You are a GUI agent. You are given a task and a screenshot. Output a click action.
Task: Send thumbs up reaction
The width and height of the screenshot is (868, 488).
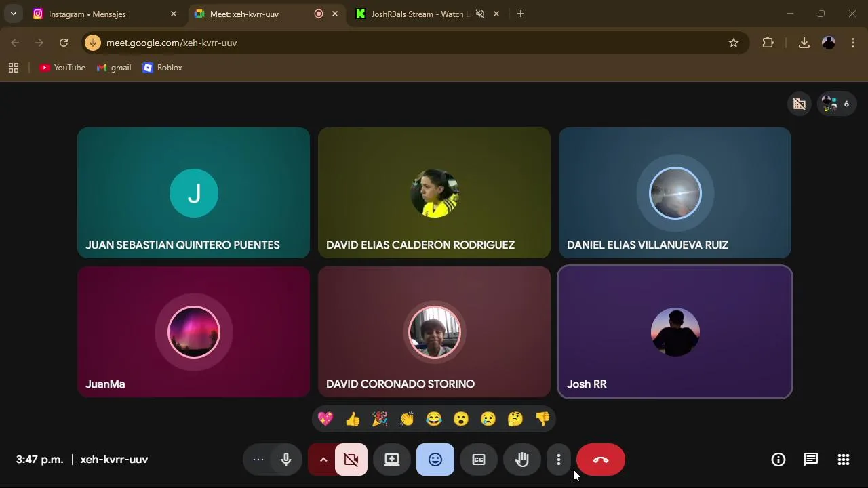point(353,419)
